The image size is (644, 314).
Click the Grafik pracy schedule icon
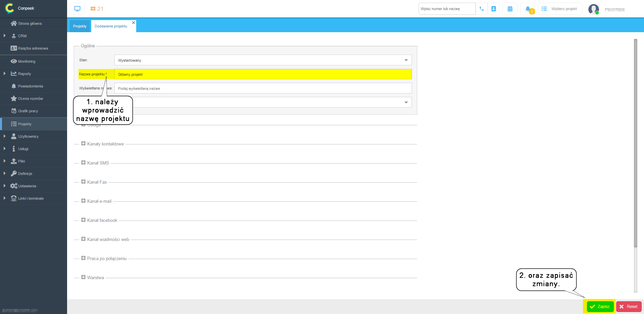14,111
